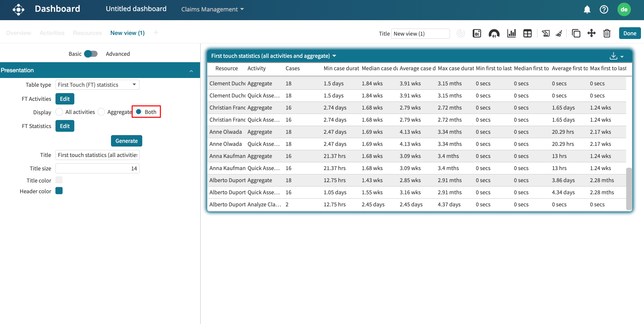Select the All activities radio option

coord(60,112)
